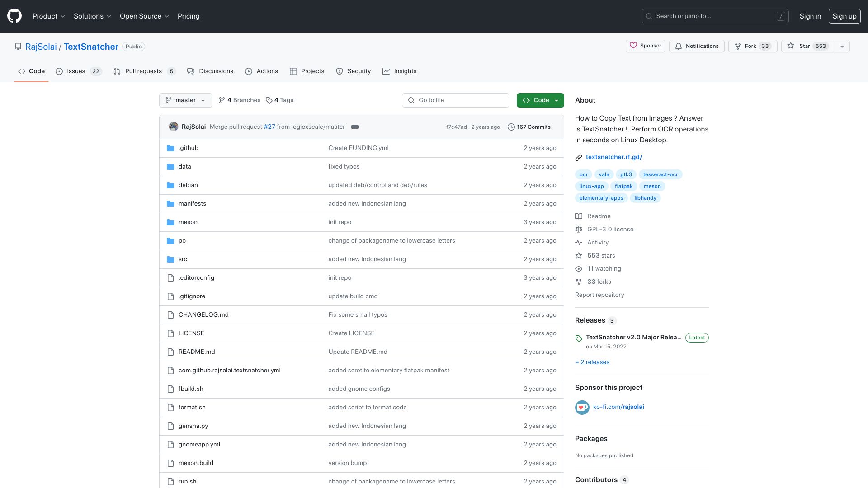The width and height of the screenshot is (868, 488).
Task: Click the meson.build file icon
Action: [170, 463]
